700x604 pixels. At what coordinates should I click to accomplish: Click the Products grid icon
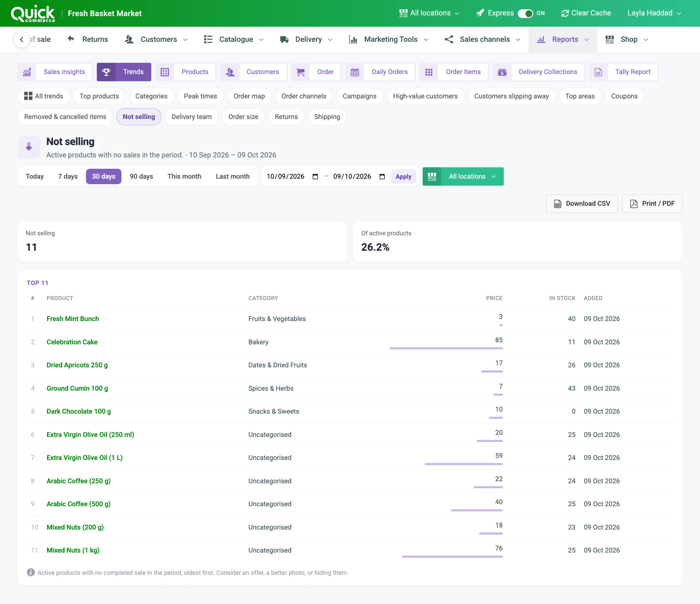pyautogui.click(x=165, y=72)
